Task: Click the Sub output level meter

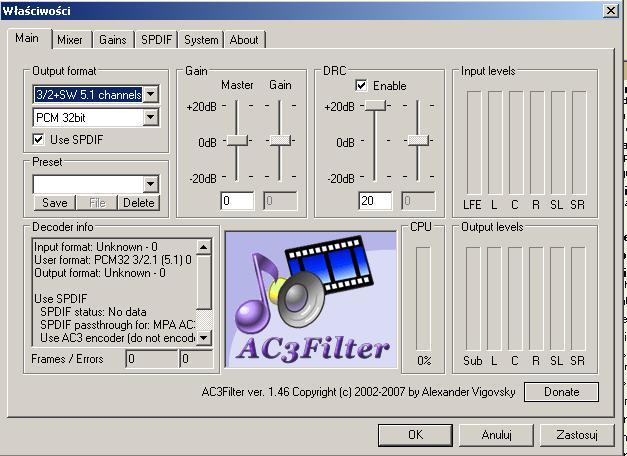Action: point(473,299)
